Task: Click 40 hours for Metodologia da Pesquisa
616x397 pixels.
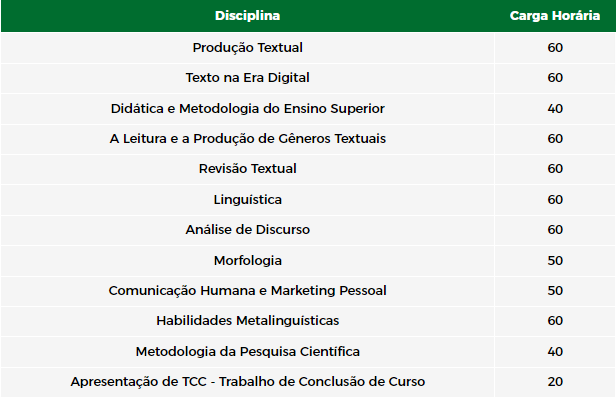Action: point(555,351)
